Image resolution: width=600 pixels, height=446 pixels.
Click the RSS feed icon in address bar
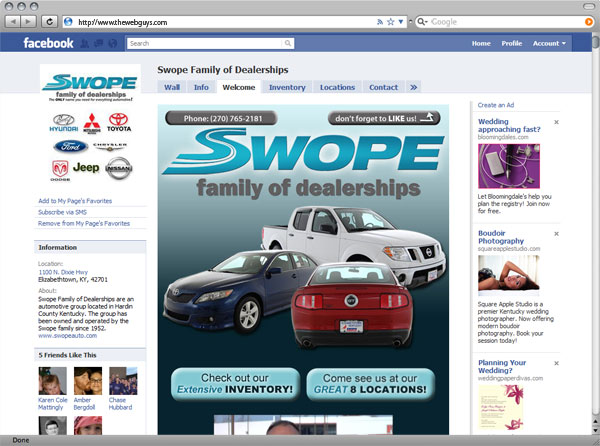pyautogui.click(x=380, y=22)
